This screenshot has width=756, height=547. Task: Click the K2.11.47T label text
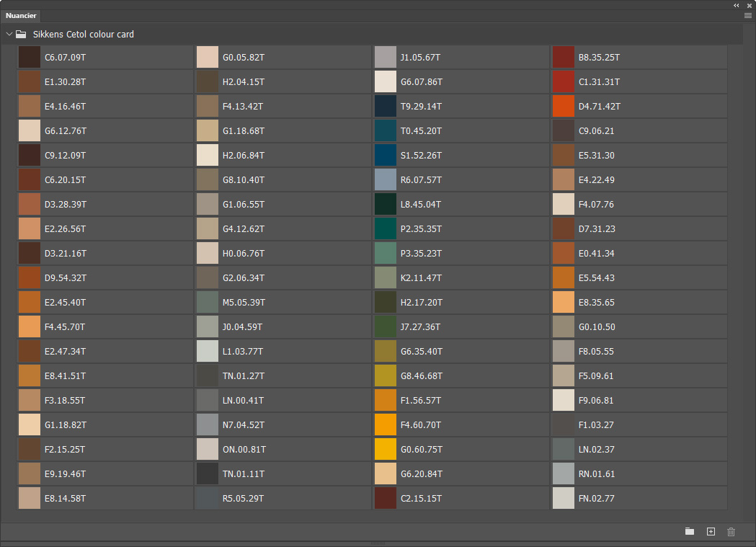coord(421,277)
